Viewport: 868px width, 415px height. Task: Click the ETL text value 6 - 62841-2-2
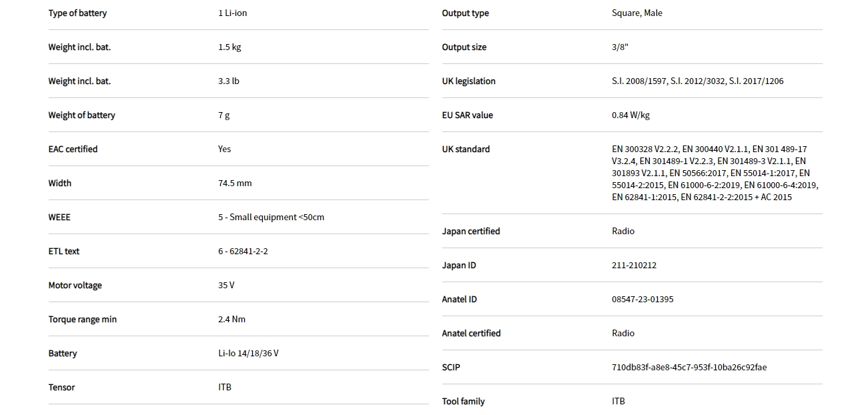tap(243, 251)
